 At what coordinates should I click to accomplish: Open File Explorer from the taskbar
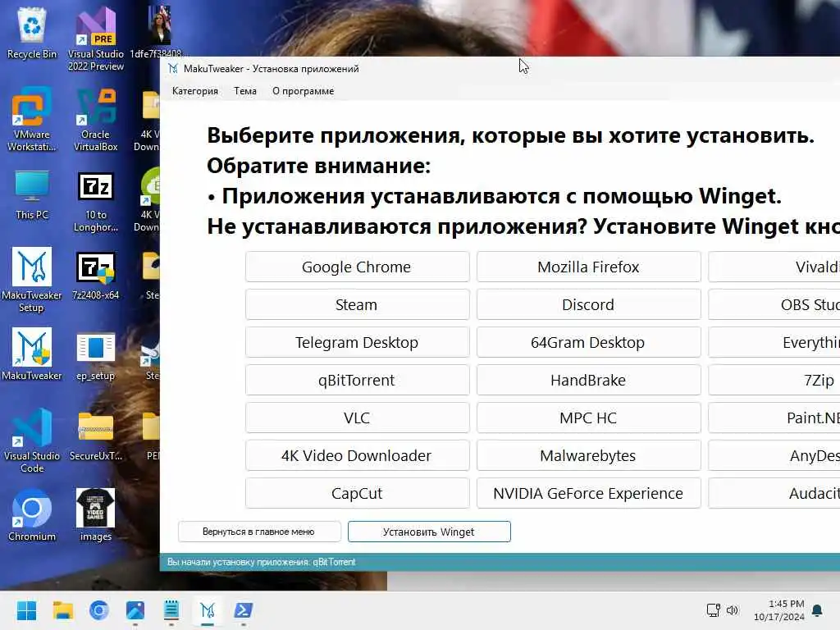tap(62, 610)
